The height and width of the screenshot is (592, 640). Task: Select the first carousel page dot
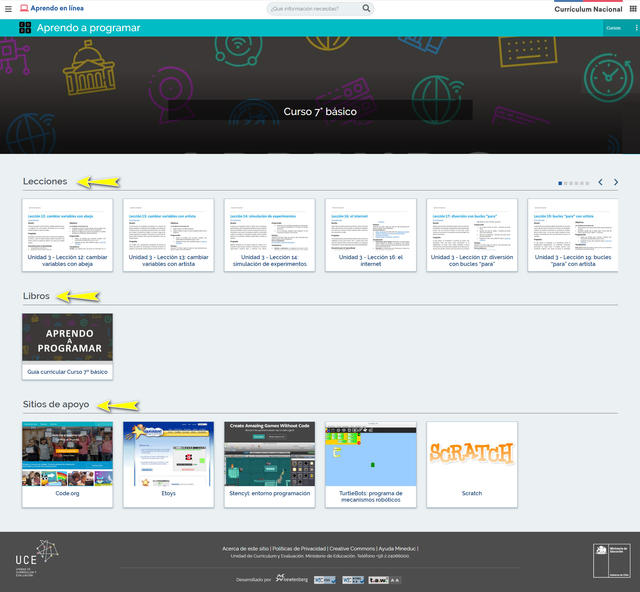pos(560,183)
